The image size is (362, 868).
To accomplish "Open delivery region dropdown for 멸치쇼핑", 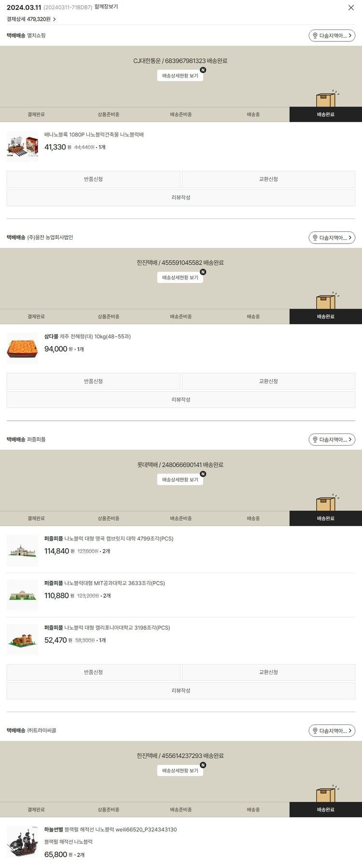I will (x=332, y=36).
